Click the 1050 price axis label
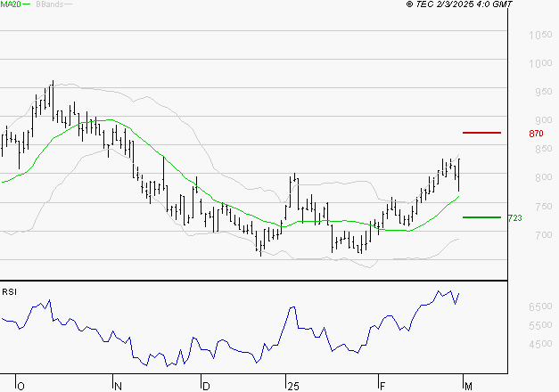Image resolution: width=559 pixels, height=392 pixels. click(540, 35)
